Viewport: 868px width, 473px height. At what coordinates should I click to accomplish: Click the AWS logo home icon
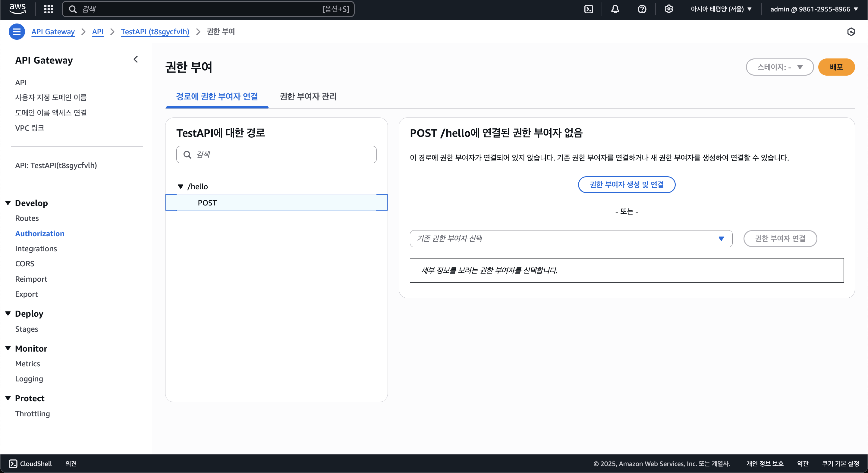pyautogui.click(x=17, y=9)
